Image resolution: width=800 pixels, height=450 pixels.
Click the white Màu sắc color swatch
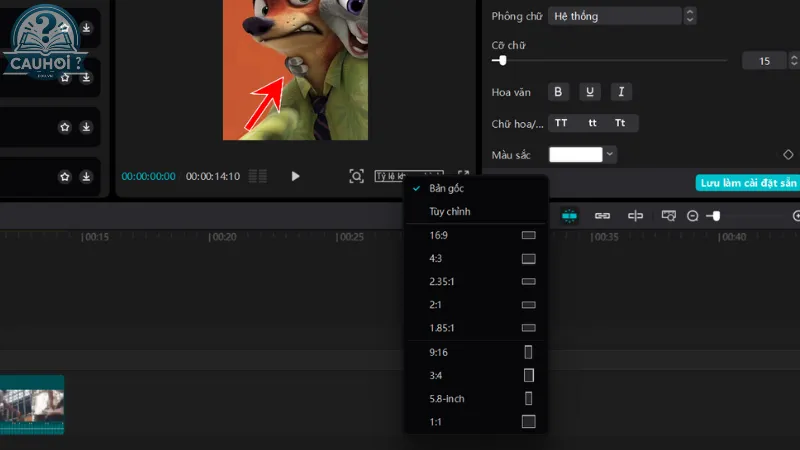[x=576, y=155]
